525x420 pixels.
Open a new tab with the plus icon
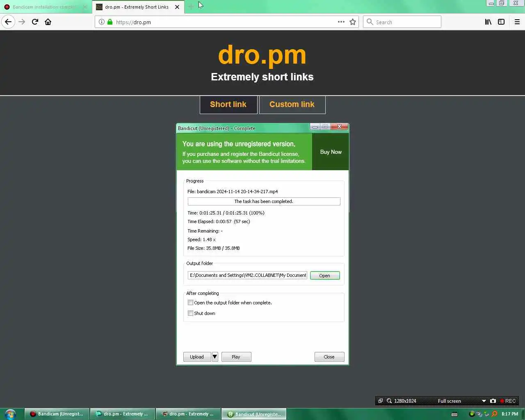point(191,7)
